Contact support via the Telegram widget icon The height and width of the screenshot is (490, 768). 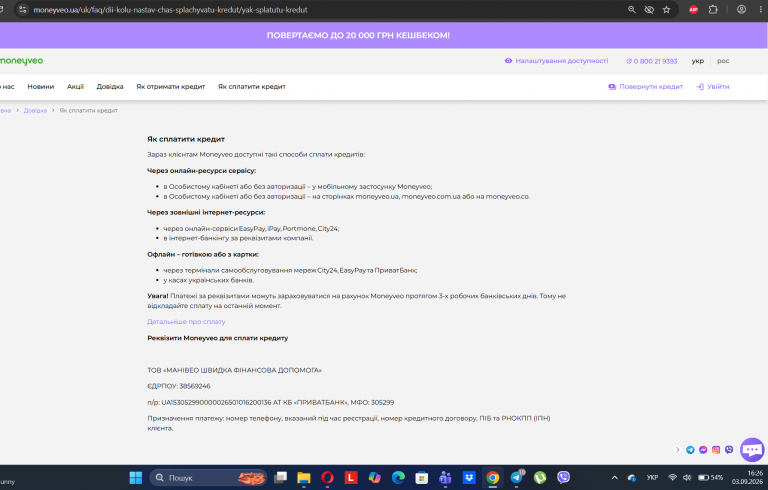(x=690, y=450)
